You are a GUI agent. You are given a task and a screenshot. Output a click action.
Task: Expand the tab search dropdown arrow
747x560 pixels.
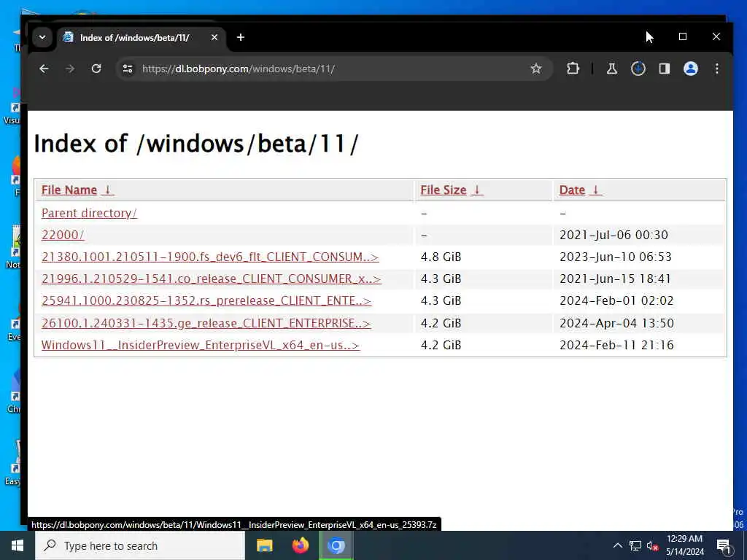click(42, 37)
